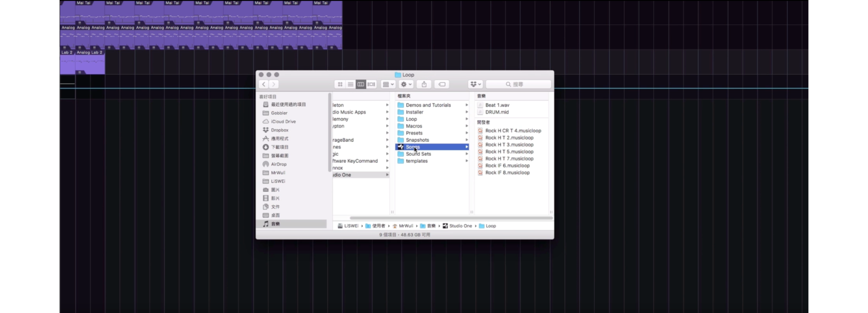The image size is (868, 313).
Task: Click Studio One in the path bar
Action: (x=457, y=226)
